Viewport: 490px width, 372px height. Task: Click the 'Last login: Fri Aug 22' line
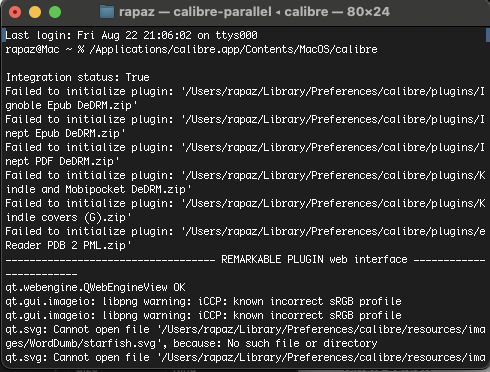tap(131, 35)
